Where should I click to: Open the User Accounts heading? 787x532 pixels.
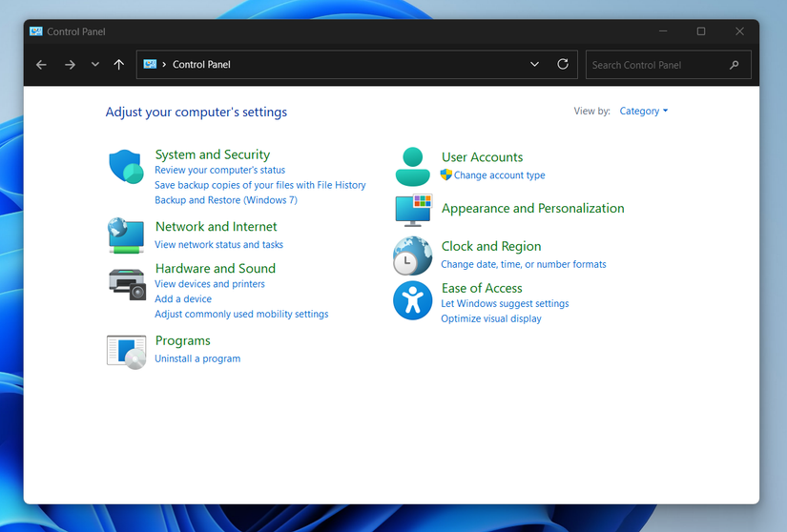482,157
